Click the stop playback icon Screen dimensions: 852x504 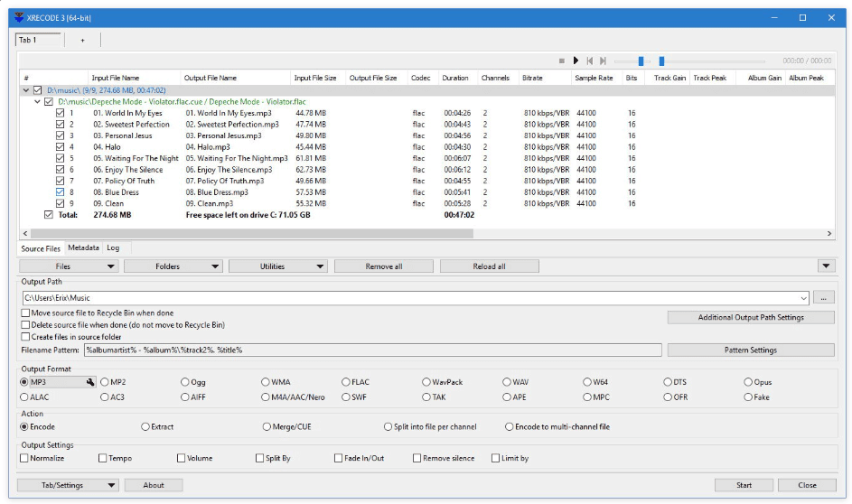pyautogui.click(x=561, y=61)
